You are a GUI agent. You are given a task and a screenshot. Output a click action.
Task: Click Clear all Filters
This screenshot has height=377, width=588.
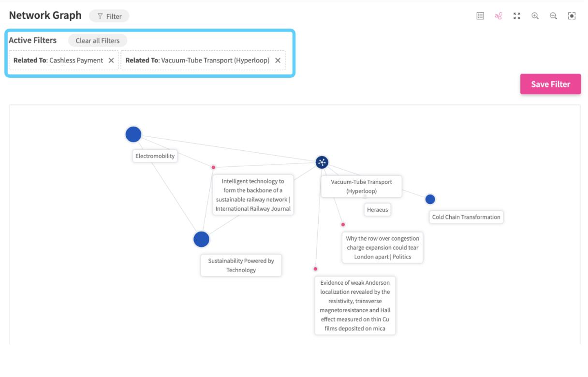pyautogui.click(x=97, y=41)
